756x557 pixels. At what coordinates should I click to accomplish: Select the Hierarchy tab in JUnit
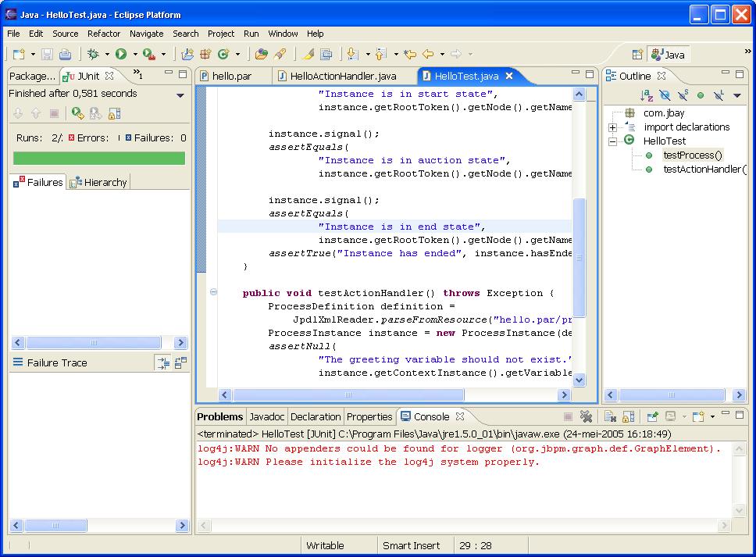pos(99,182)
